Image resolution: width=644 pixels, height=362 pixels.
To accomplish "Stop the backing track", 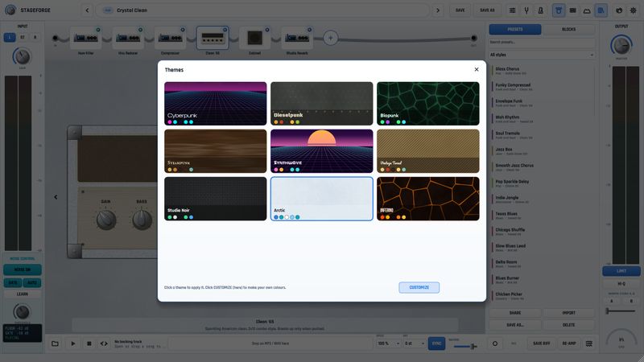I will coord(89,343).
